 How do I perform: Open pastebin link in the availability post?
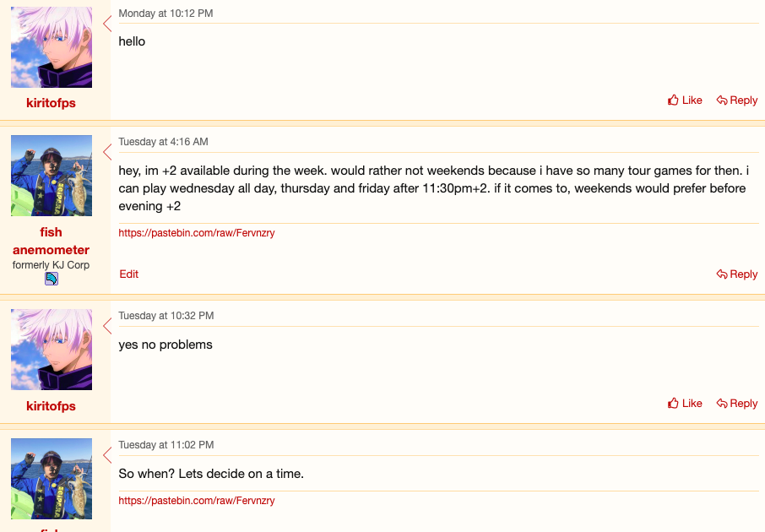click(x=197, y=232)
